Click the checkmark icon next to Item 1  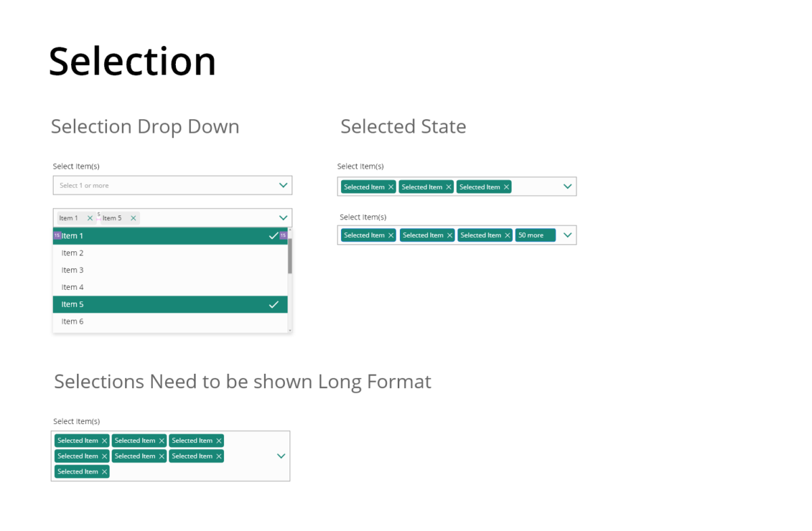[x=274, y=236]
